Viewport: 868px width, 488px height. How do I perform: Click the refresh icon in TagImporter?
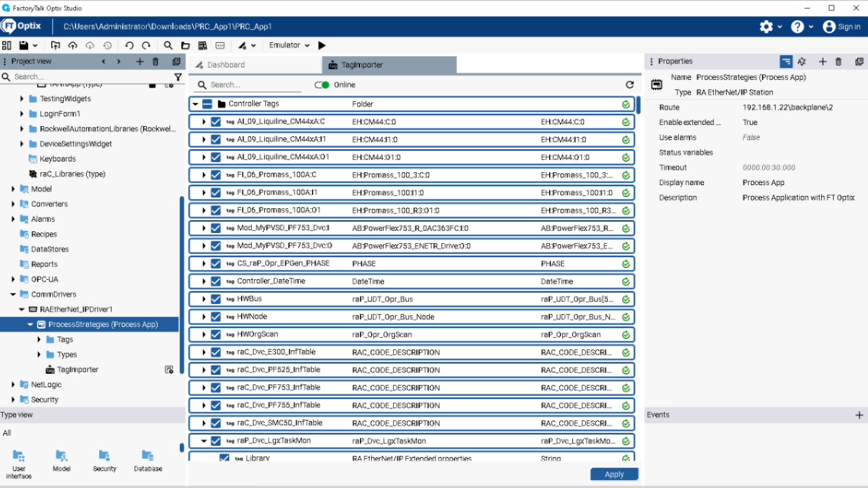click(x=630, y=85)
